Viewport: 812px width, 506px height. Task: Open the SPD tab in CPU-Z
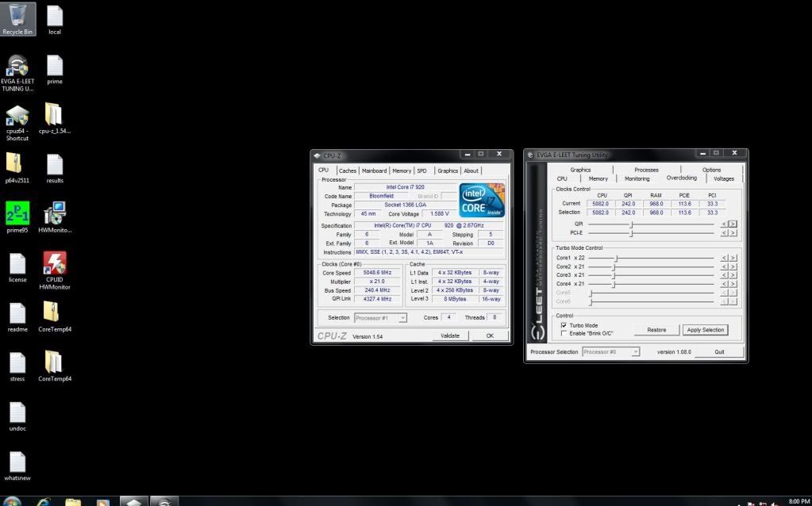click(422, 171)
